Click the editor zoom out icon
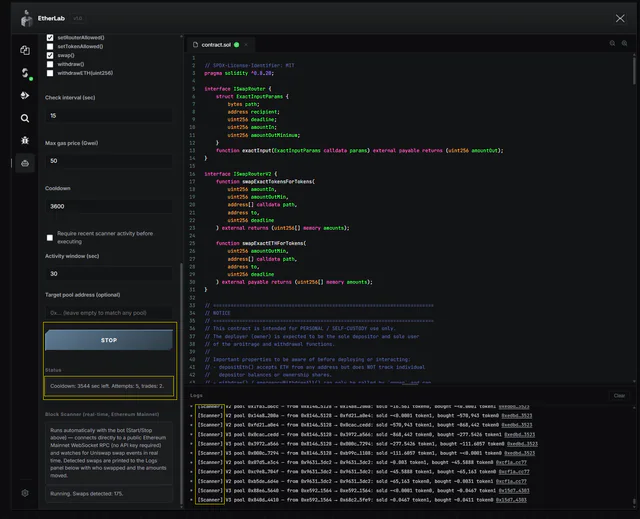Screen dimensions: 640x519 pos(612,43)
